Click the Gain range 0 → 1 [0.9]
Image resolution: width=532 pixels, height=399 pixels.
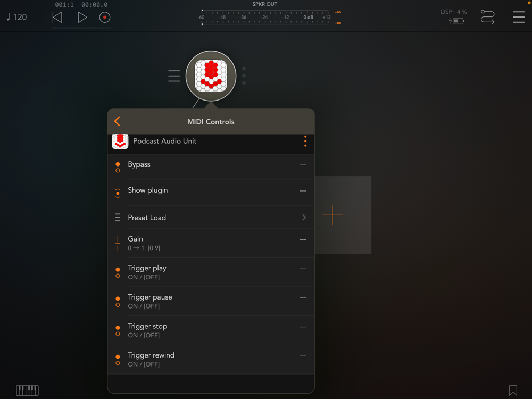[144, 248]
